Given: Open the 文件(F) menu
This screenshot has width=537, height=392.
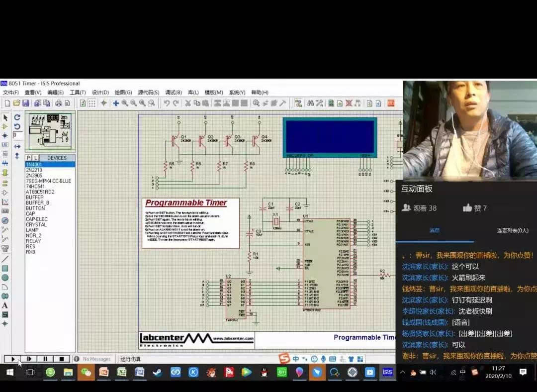Looking at the screenshot, I should 10,93.
